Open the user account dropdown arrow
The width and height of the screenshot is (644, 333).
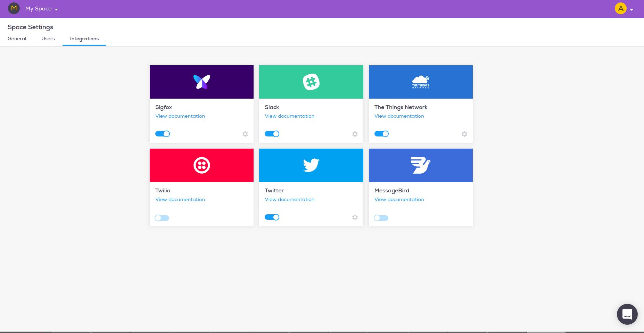click(x=631, y=10)
